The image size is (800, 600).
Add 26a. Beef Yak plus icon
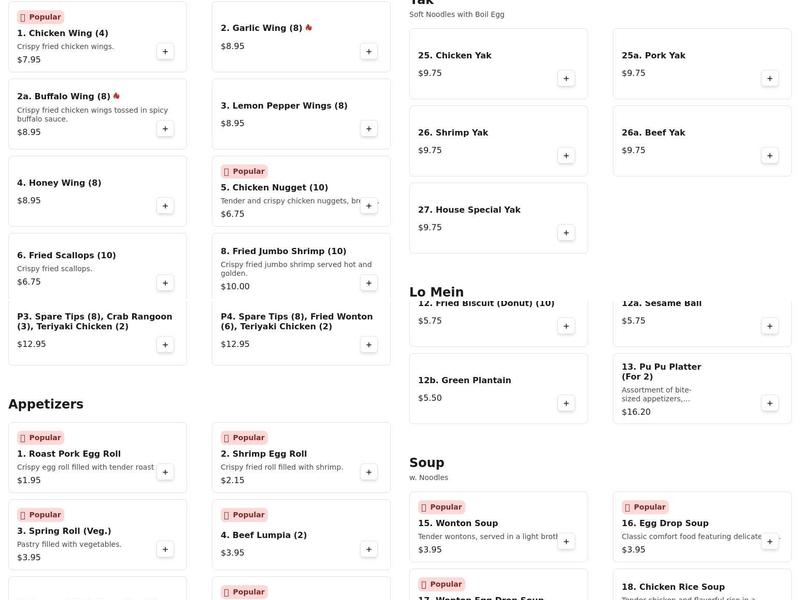pyautogui.click(x=769, y=156)
